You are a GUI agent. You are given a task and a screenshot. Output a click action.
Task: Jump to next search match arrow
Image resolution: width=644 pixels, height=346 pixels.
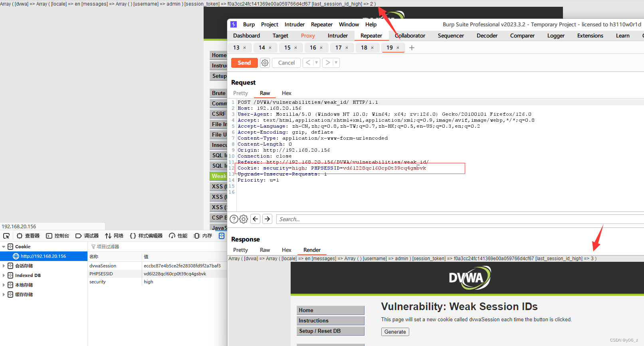click(268, 219)
